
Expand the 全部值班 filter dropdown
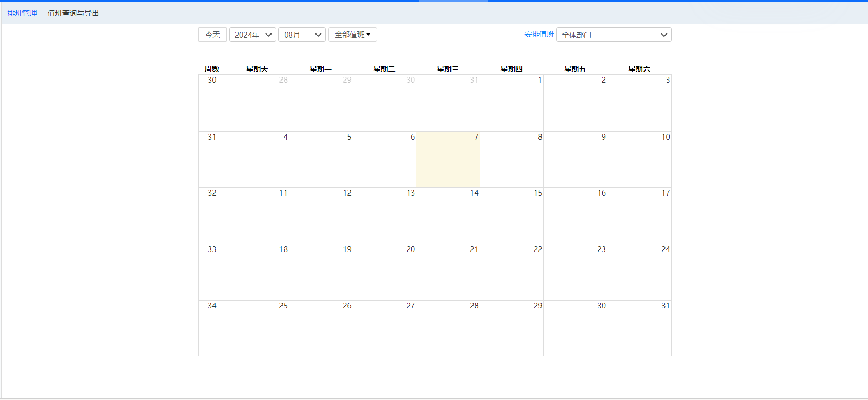352,35
